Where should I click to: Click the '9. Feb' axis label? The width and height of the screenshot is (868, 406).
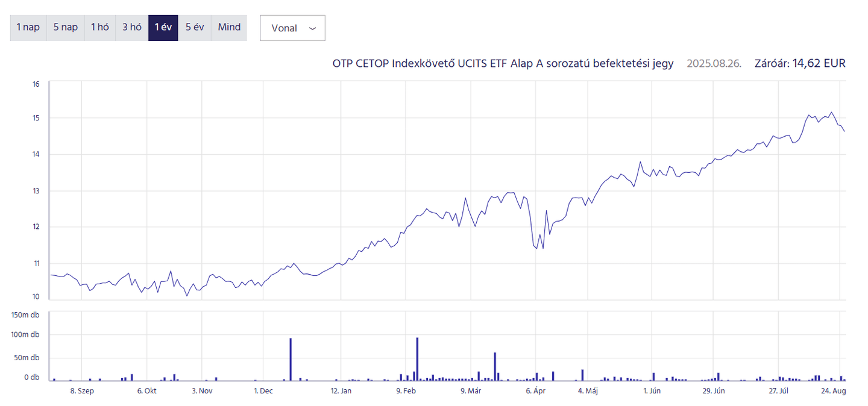[x=406, y=390]
